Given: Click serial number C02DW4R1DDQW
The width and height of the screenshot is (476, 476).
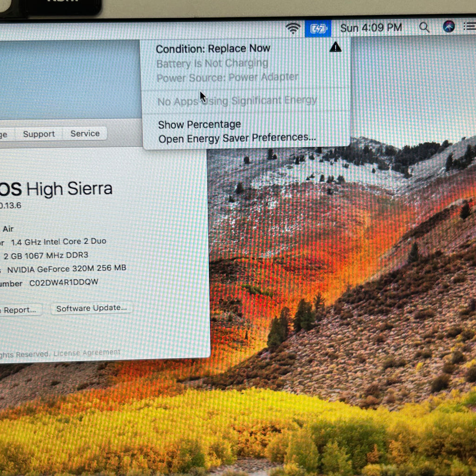Looking at the screenshot, I should (64, 282).
